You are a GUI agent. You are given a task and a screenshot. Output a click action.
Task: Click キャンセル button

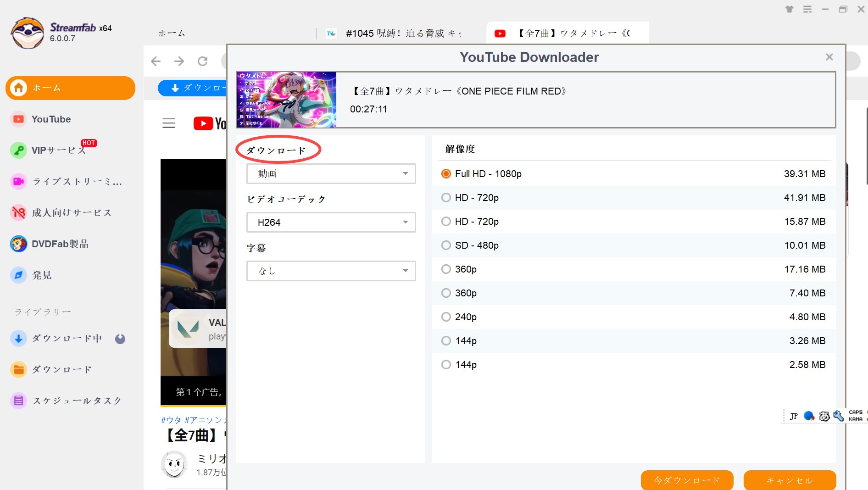pos(790,480)
